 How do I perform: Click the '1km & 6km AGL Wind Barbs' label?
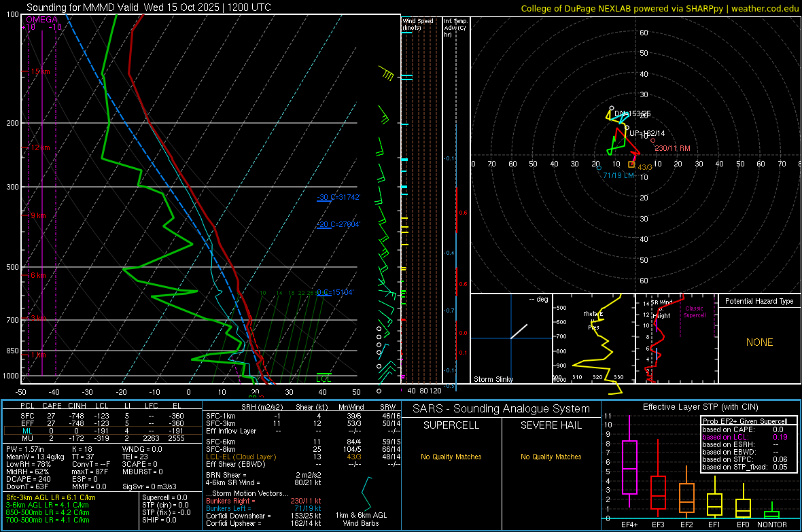361,519
